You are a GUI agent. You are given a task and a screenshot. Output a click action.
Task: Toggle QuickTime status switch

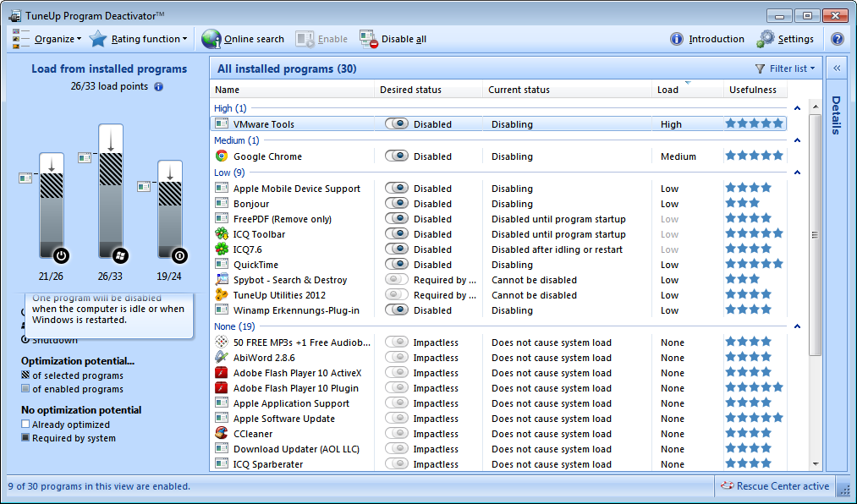pos(396,265)
